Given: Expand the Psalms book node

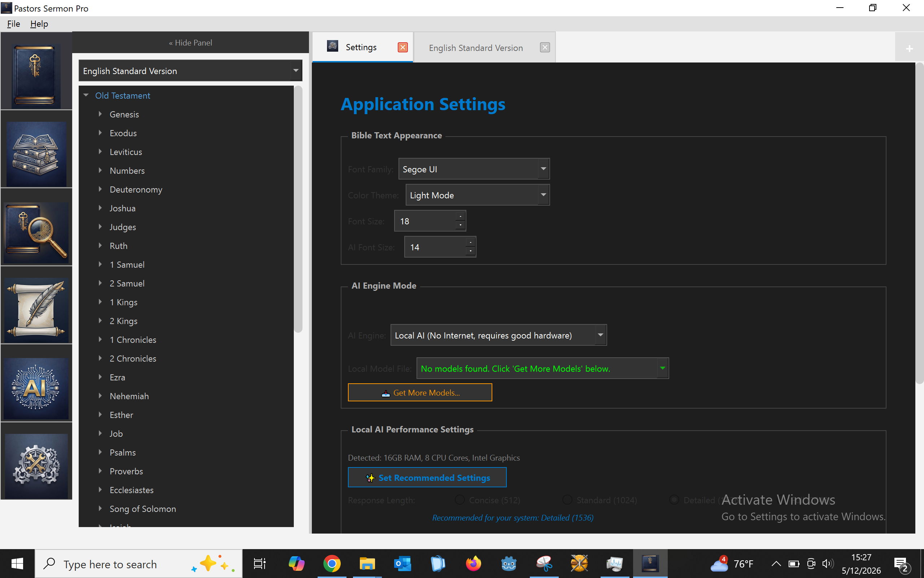Looking at the screenshot, I should tap(100, 452).
